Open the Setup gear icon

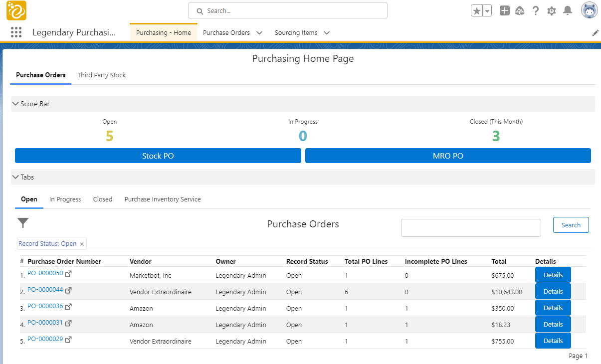pyautogui.click(x=551, y=11)
